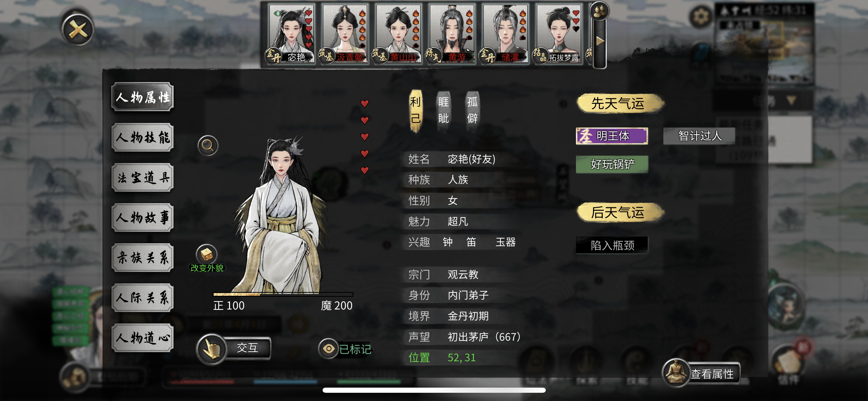Click the dice icon to change appearance

(207, 254)
